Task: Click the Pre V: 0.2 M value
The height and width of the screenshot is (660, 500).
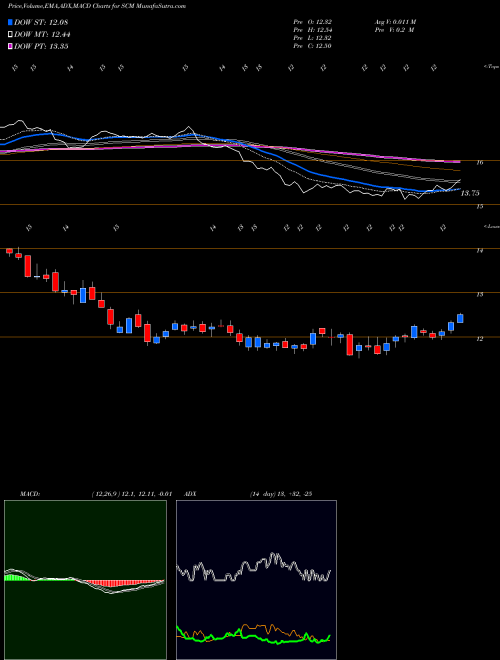Action: [394, 30]
